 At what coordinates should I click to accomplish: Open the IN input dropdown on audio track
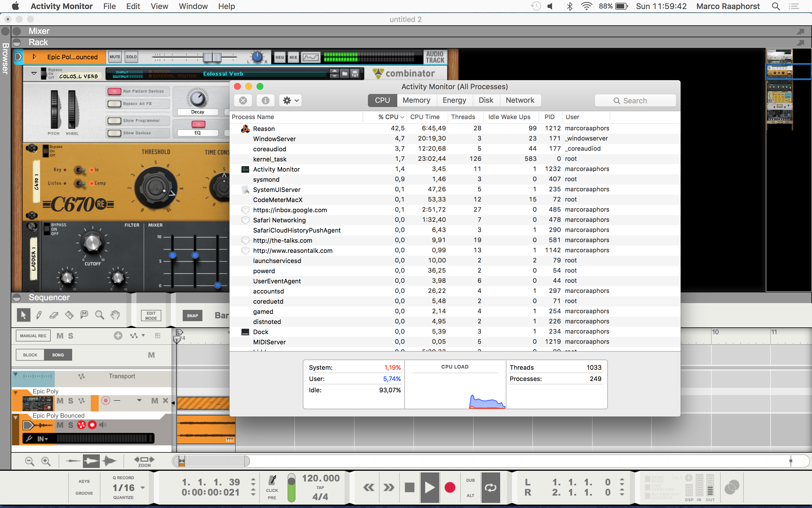click(x=43, y=439)
